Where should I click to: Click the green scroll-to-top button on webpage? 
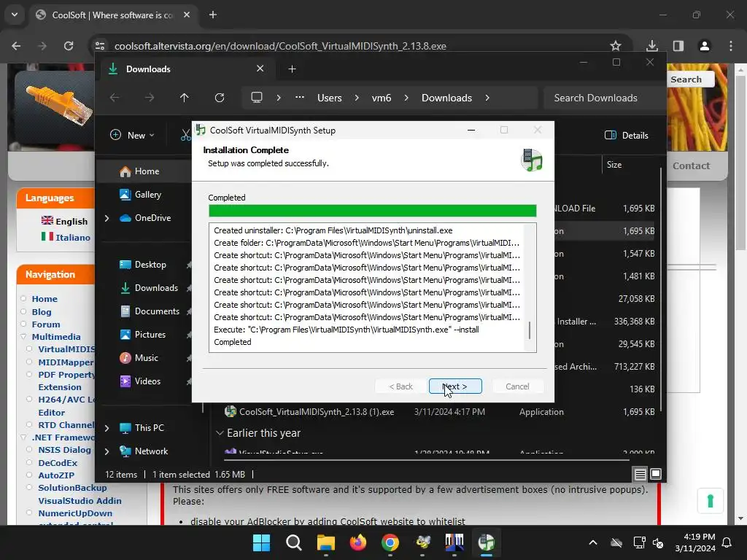[x=711, y=501]
